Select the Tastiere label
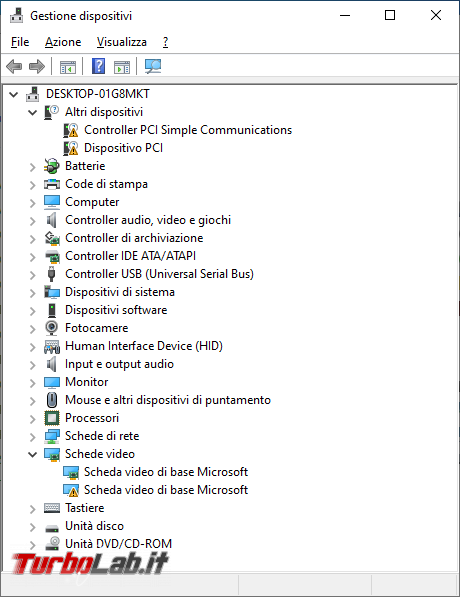This screenshot has height=597, width=461. point(85,508)
